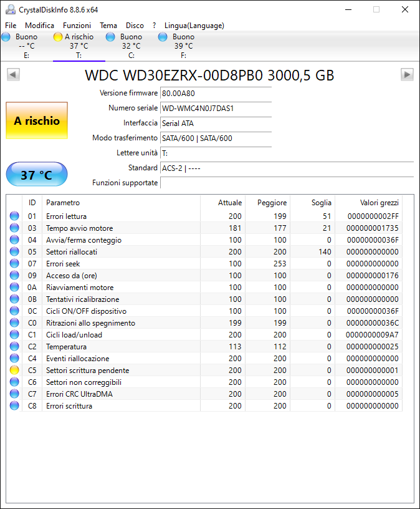Select the E: disk tab
Screen dimensions: 420x509
(x=27, y=46)
